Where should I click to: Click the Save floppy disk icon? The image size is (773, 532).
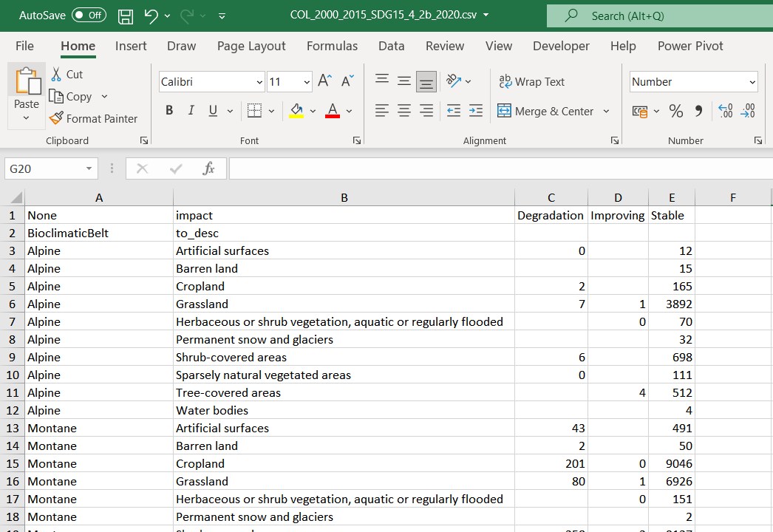click(126, 16)
